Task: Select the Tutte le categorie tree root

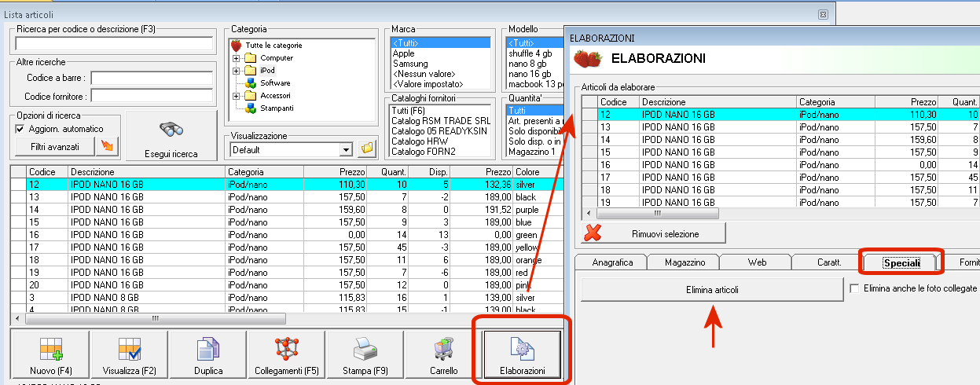Action: 273,46
